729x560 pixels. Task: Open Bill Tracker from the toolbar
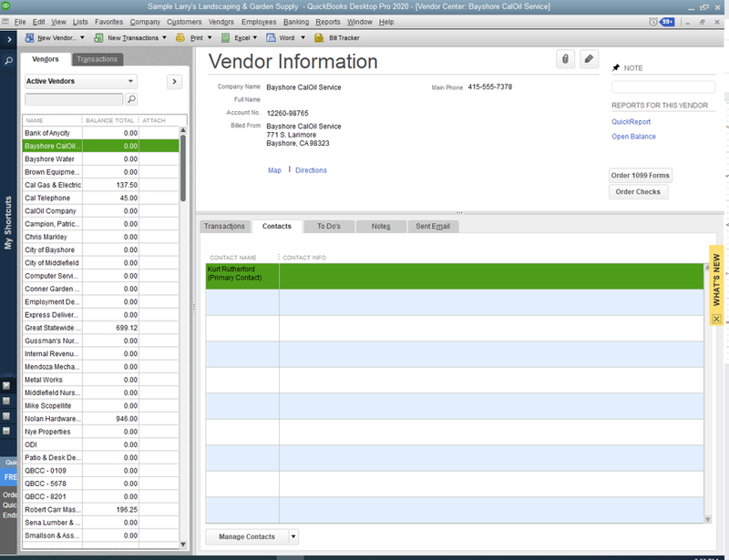pyautogui.click(x=337, y=38)
